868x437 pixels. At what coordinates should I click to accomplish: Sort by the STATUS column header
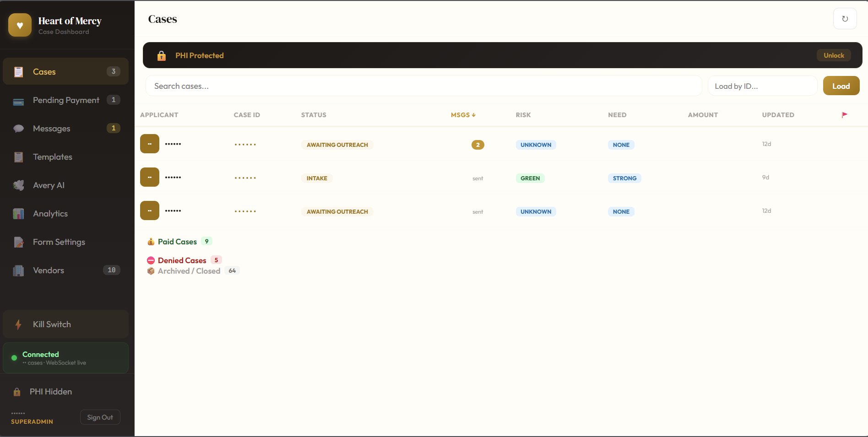(314, 115)
